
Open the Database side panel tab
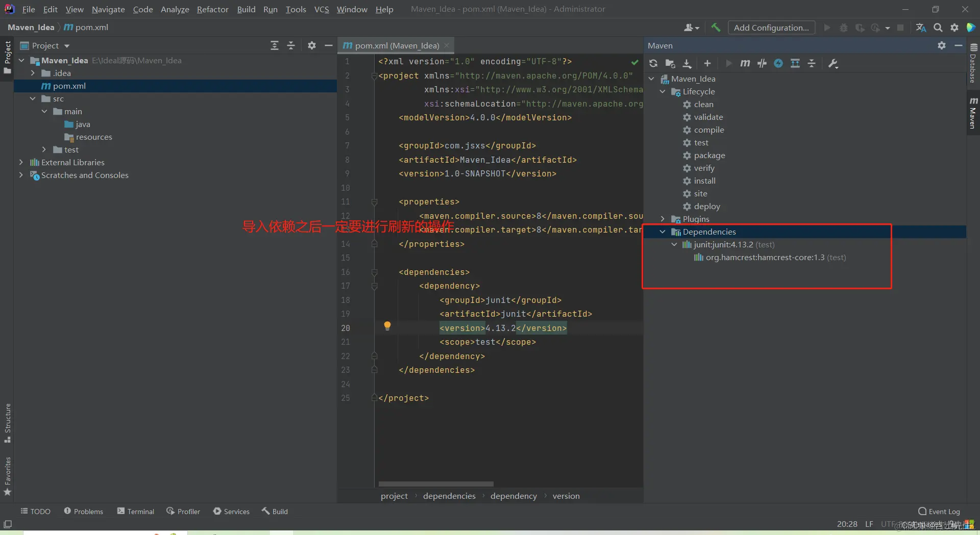point(973,63)
